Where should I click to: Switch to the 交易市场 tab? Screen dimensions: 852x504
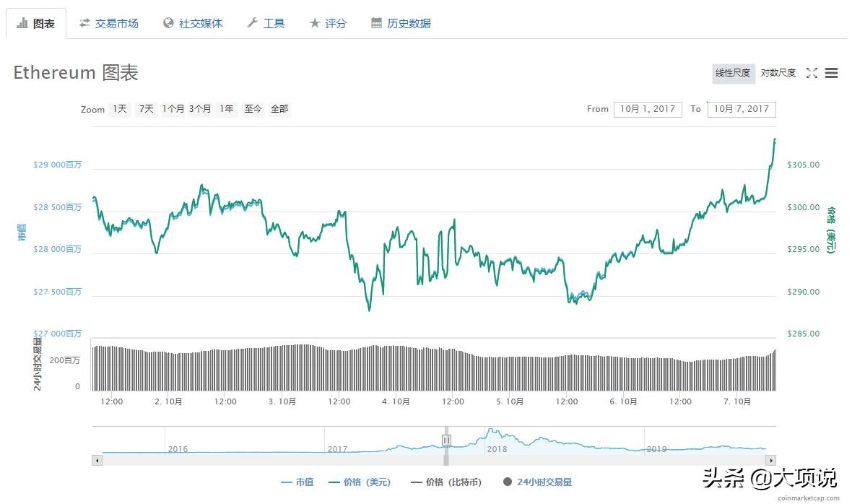point(109,23)
